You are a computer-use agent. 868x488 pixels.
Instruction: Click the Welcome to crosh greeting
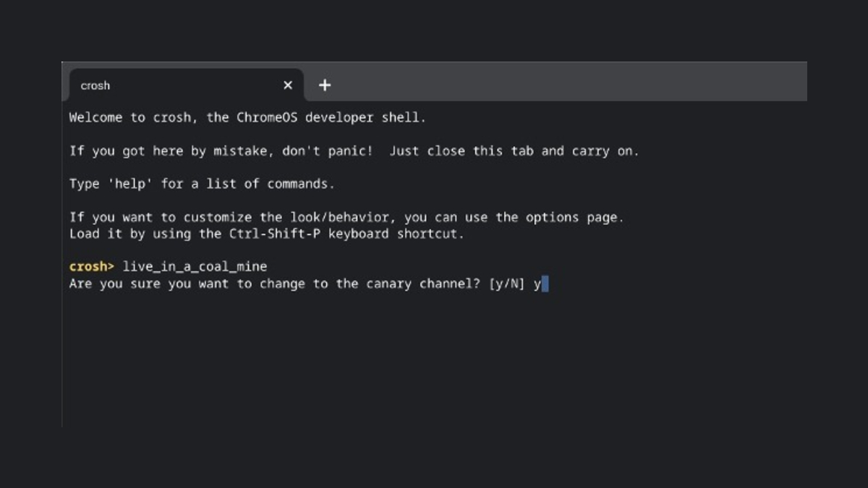point(130,118)
